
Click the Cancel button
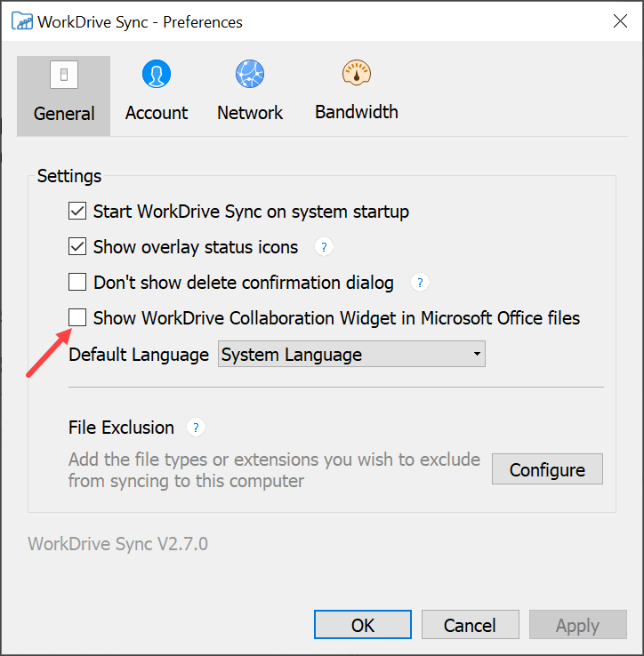click(471, 625)
